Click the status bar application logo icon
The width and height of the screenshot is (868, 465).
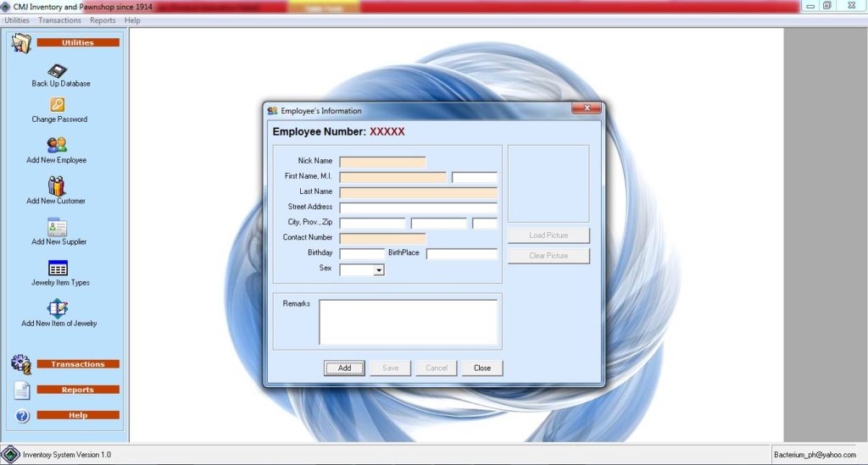(10, 455)
